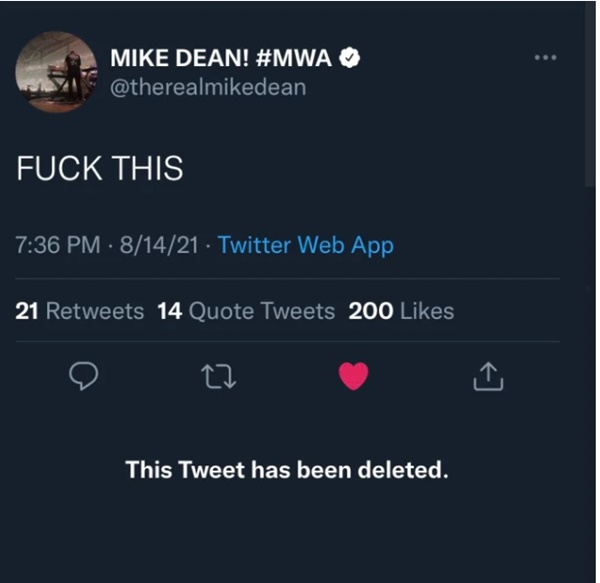Click the retweet arrows icon

click(x=216, y=376)
